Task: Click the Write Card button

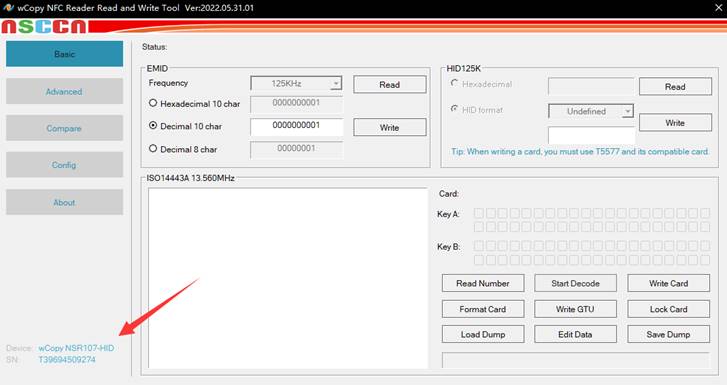Action: pyautogui.click(x=669, y=283)
